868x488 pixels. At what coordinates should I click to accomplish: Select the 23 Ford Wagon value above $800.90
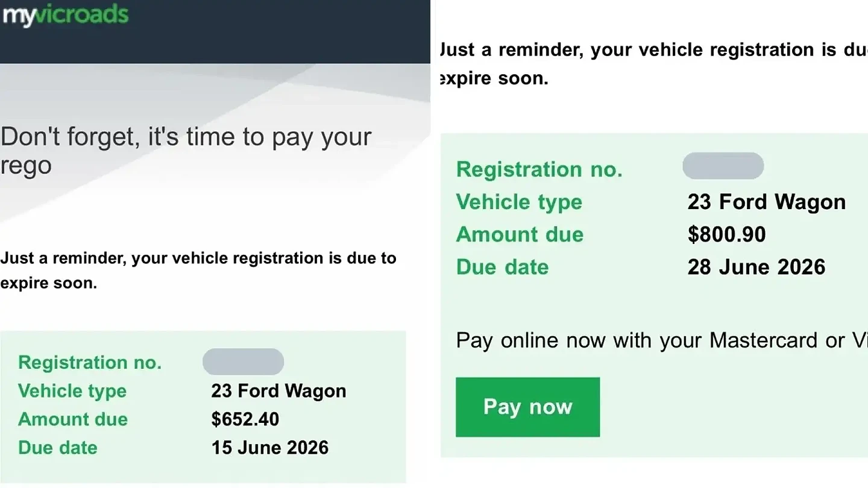[x=767, y=202]
